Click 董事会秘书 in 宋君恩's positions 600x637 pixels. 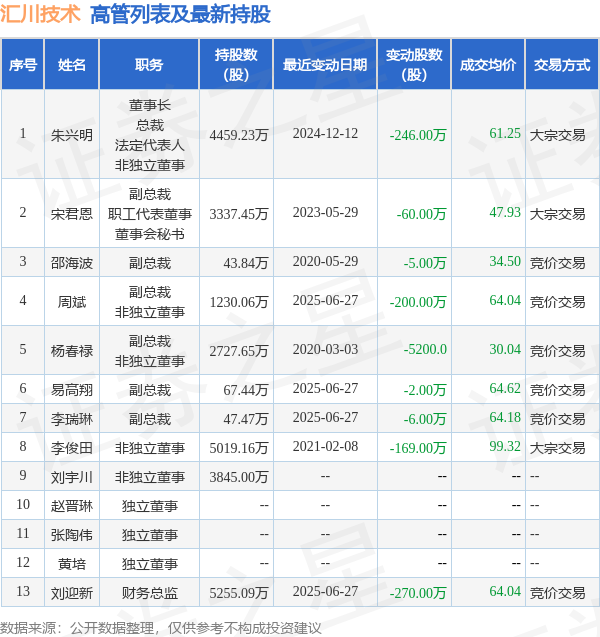tap(150, 234)
